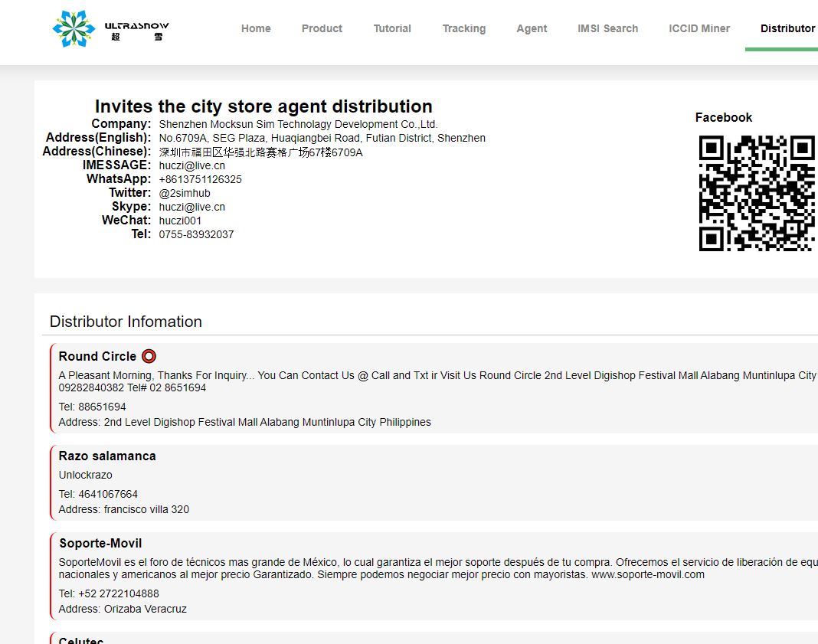Go to the Product page

pos(322,28)
